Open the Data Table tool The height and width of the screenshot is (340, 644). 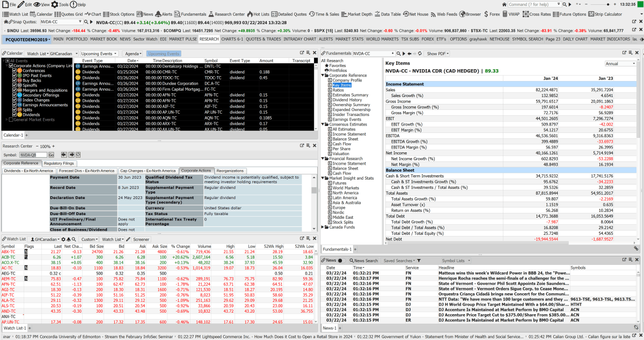click(389, 14)
